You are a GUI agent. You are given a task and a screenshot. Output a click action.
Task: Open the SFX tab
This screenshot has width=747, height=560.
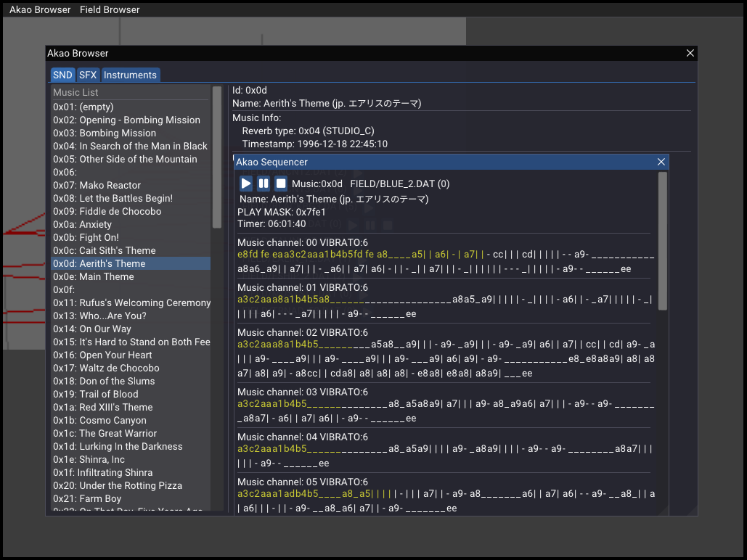88,75
